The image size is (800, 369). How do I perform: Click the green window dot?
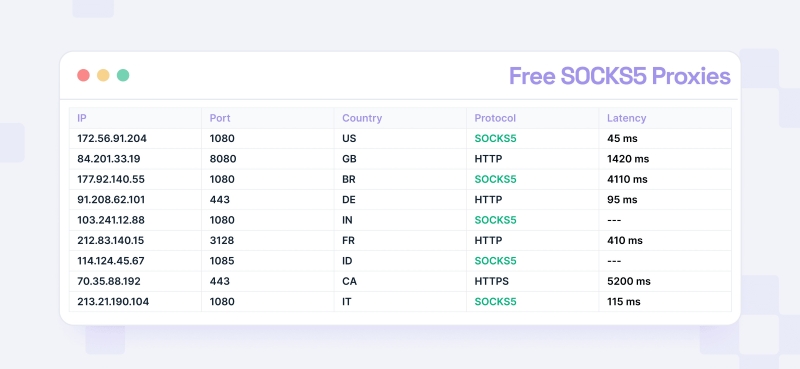tap(123, 76)
